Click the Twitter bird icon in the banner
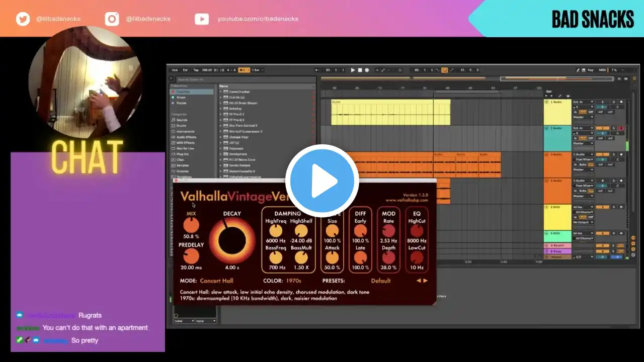 click(x=23, y=19)
